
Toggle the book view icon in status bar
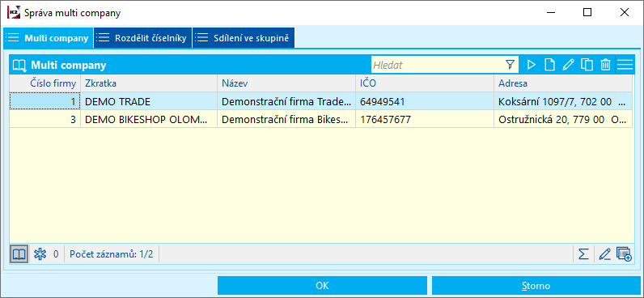[19, 254]
